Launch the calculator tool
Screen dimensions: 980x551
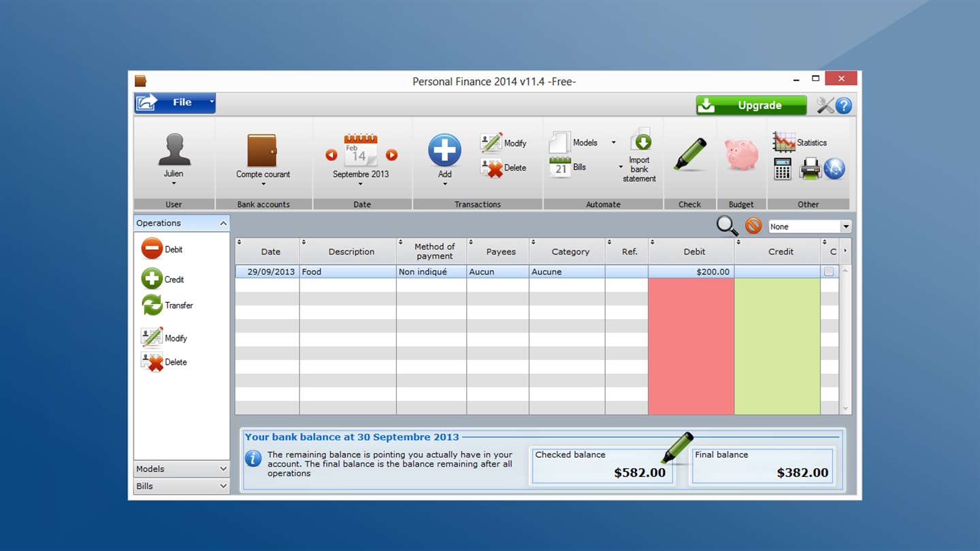coord(783,169)
